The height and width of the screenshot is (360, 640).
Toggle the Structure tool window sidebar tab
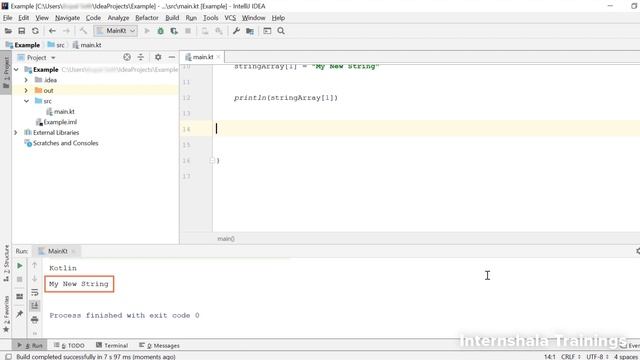click(6, 262)
